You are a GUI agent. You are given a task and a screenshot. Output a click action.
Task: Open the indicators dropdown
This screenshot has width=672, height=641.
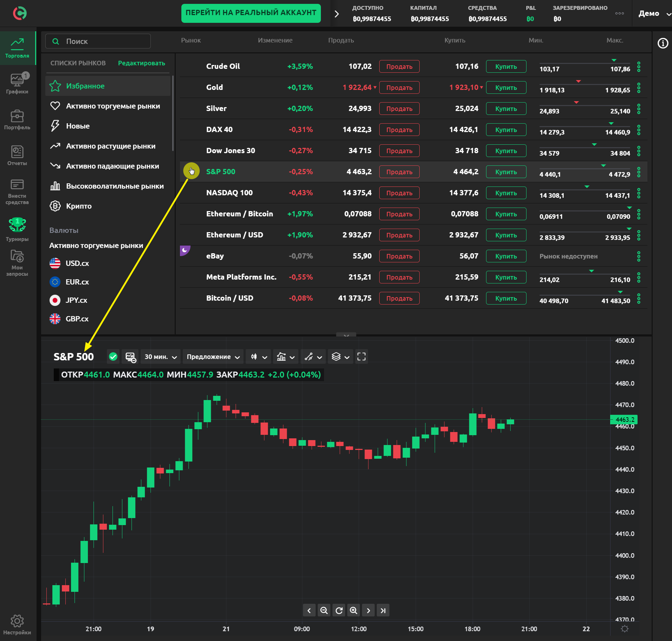[286, 357]
